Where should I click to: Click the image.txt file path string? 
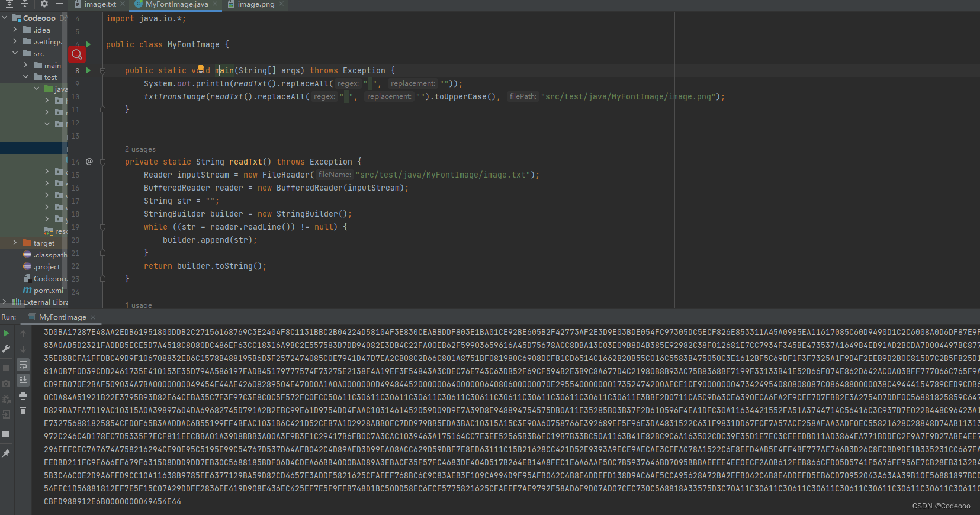coord(442,175)
